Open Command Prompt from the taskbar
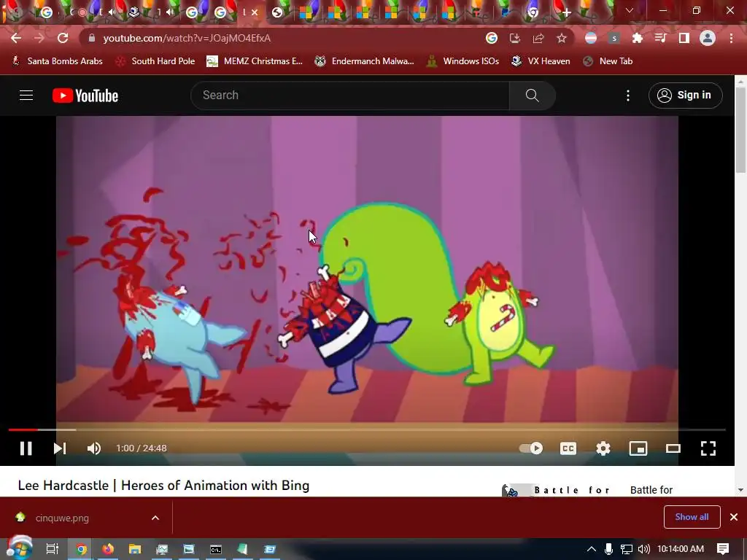 pos(215,549)
